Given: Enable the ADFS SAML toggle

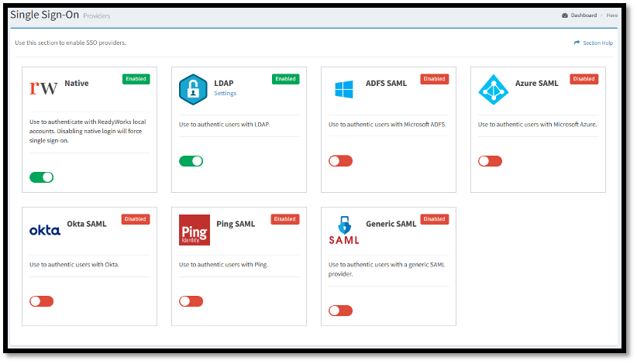Looking at the screenshot, I should pyautogui.click(x=340, y=161).
